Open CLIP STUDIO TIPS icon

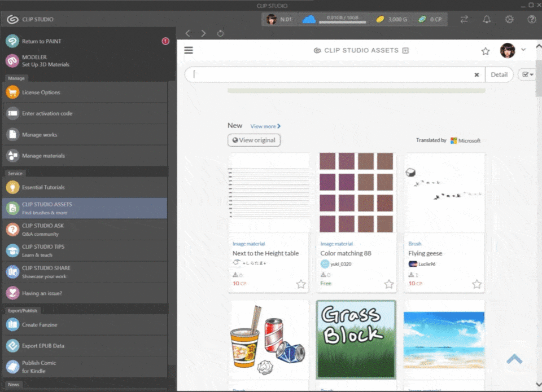(12, 251)
